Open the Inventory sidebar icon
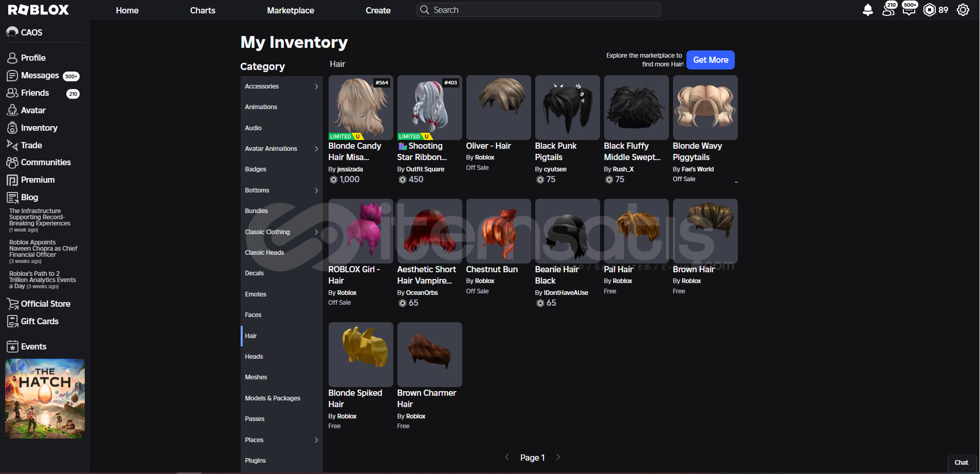Screen dimensions: 980x474 tap(12, 128)
